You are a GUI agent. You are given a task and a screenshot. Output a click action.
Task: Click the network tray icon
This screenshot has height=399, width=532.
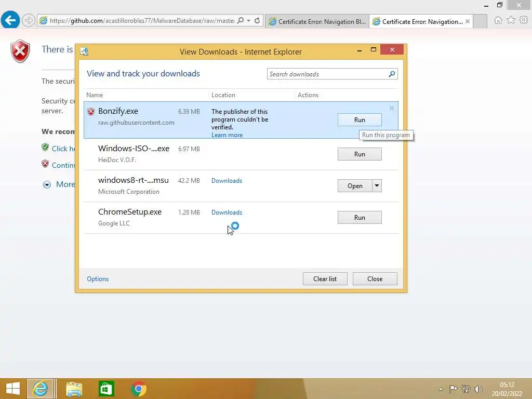466,389
